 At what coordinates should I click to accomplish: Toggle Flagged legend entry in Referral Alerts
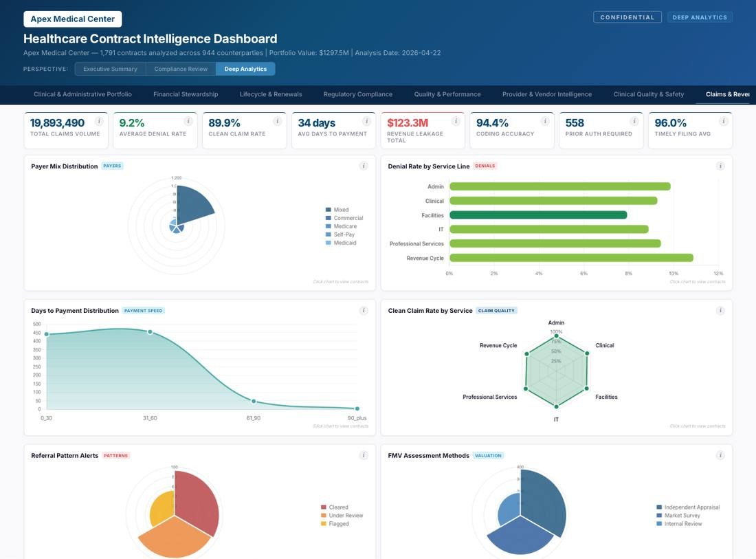(x=335, y=524)
